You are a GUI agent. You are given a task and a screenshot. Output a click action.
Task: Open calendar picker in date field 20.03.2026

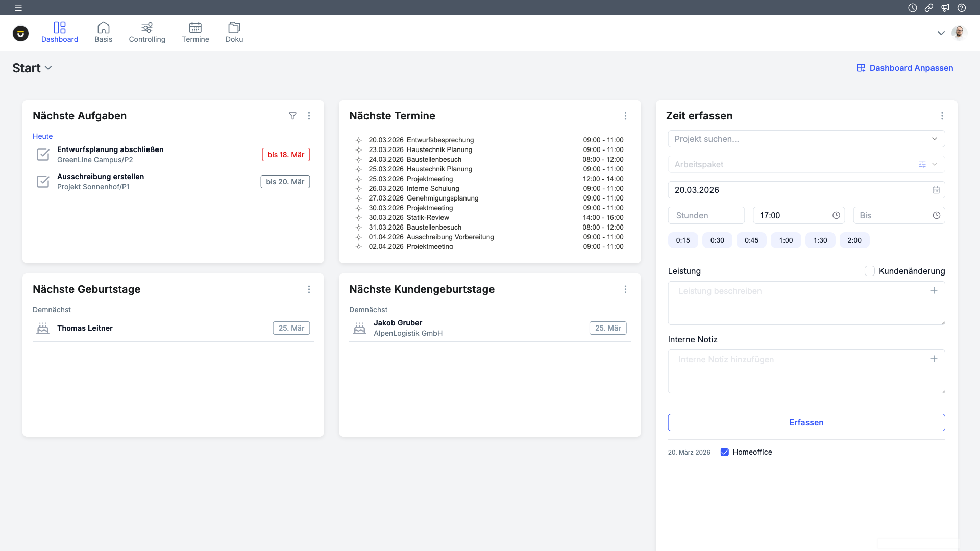coord(936,190)
